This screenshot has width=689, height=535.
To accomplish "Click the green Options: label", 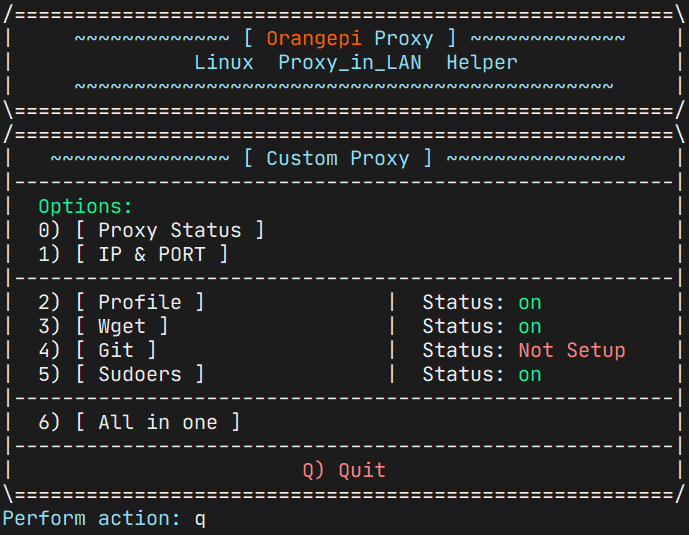I will click(85, 206).
